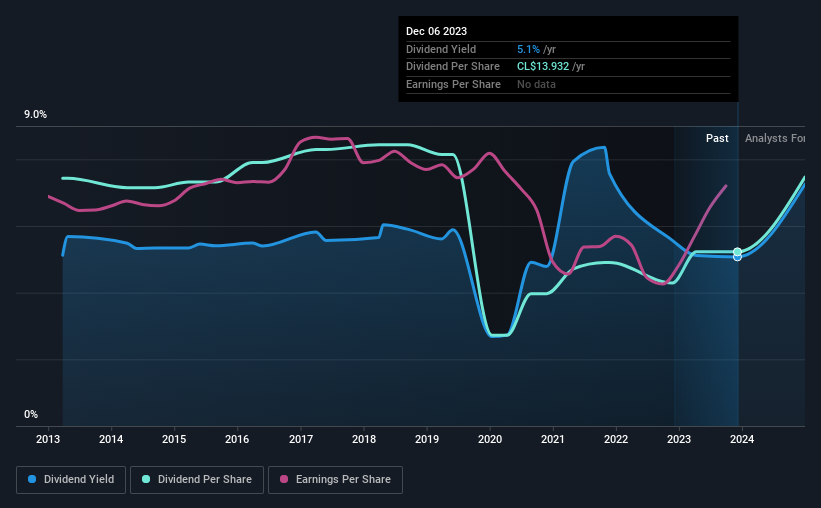Select the 2016 x-axis label
The height and width of the screenshot is (508, 821).
tap(237, 439)
